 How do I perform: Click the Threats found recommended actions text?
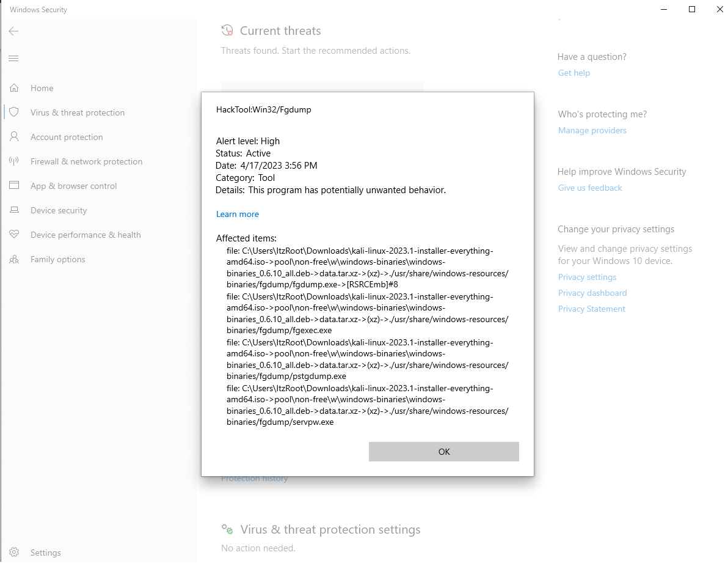tap(316, 51)
